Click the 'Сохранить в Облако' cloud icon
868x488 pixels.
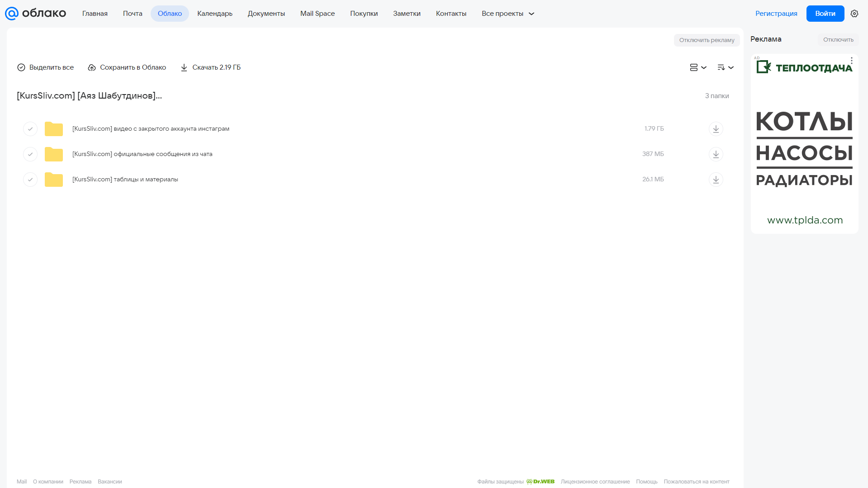pos(92,67)
